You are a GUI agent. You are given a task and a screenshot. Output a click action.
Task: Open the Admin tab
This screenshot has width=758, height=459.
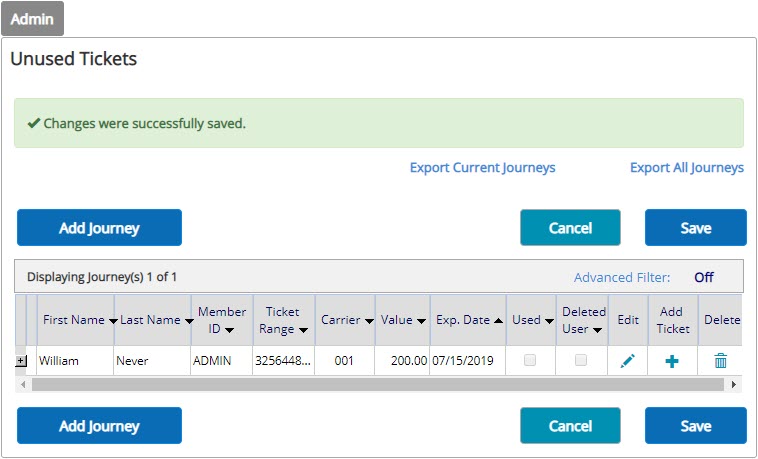(32, 19)
